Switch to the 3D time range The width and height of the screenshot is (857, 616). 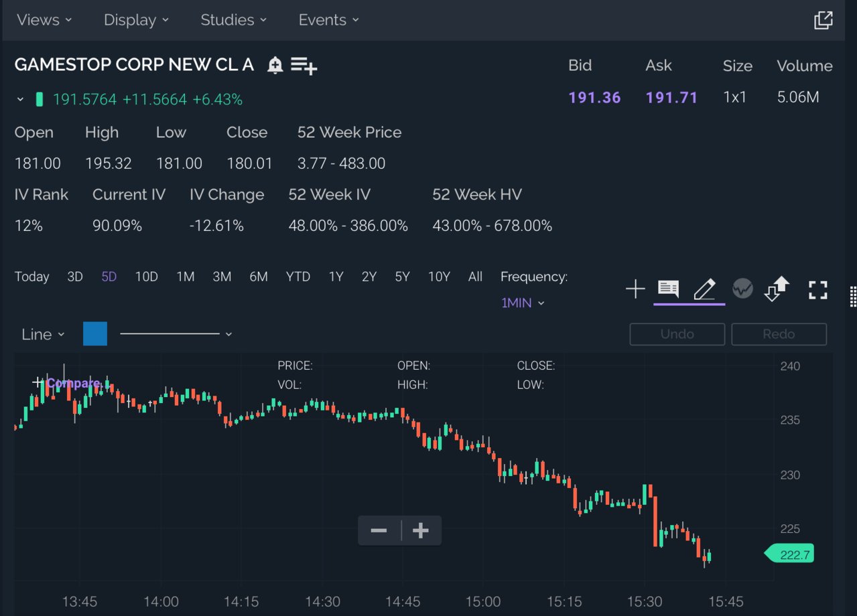[75, 277]
